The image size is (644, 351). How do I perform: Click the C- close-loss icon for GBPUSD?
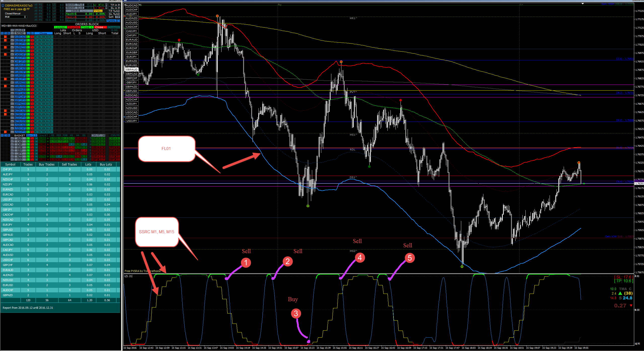pyautogui.click(x=51, y=107)
